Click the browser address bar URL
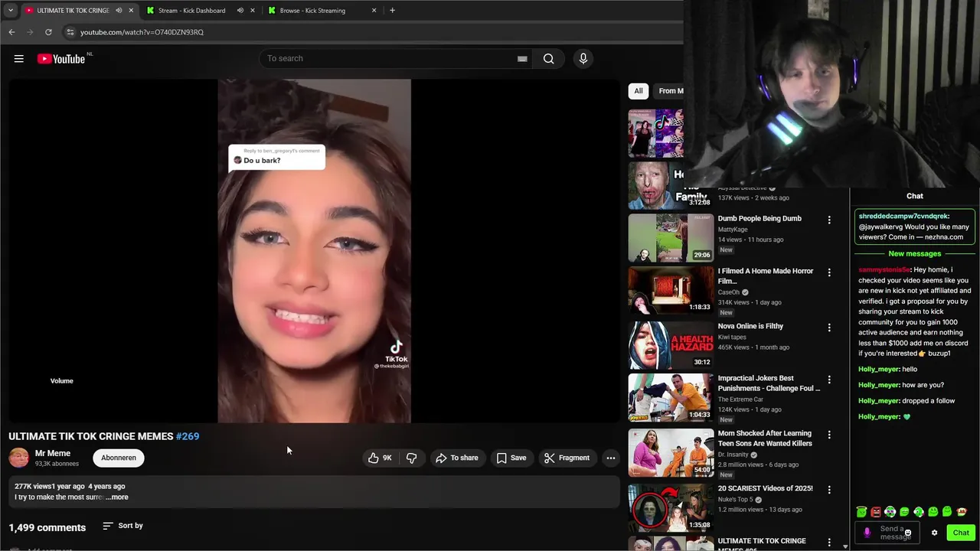The height and width of the screenshot is (551, 980). point(142,32)
